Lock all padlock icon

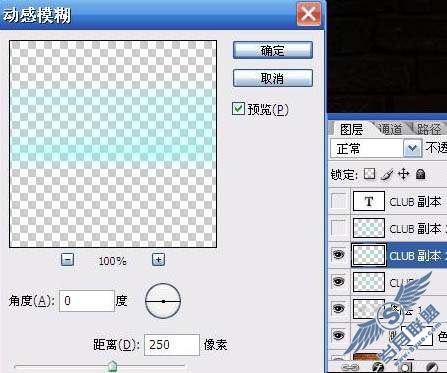pyautogui.click(x=421, y=174)
